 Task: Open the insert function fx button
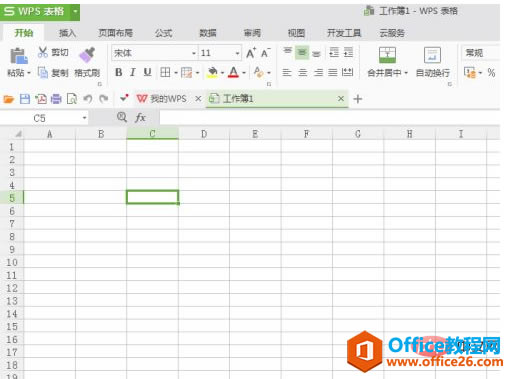tap(140, 118)
